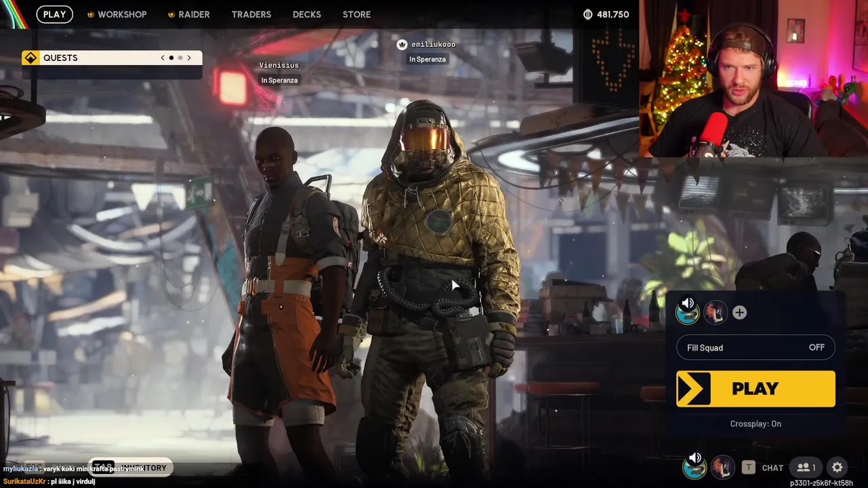
Task: Open the TRADERS tab
Action: coord(251,14)
